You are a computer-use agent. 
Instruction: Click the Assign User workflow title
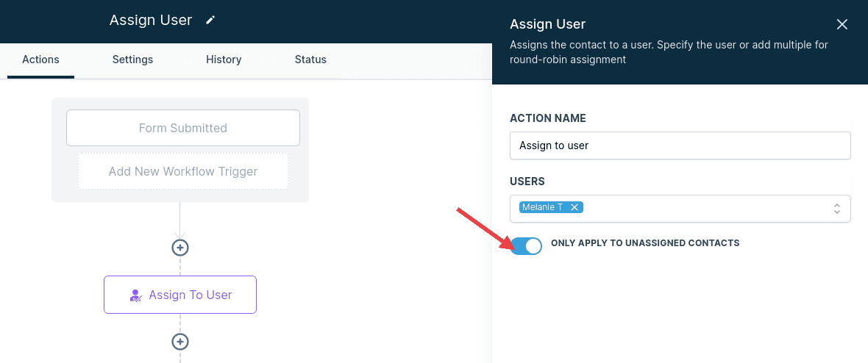point(151,20)
